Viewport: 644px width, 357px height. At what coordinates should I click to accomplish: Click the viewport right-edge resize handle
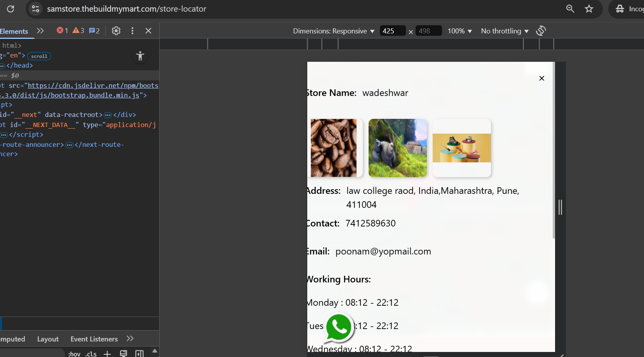(560, 207)
